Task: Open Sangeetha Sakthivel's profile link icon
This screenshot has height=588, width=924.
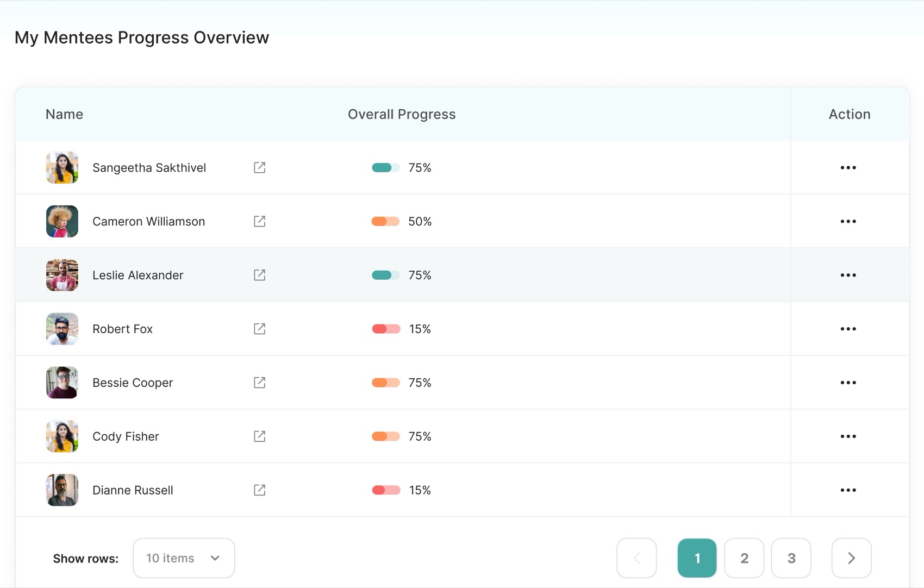Action: (259, 167)
